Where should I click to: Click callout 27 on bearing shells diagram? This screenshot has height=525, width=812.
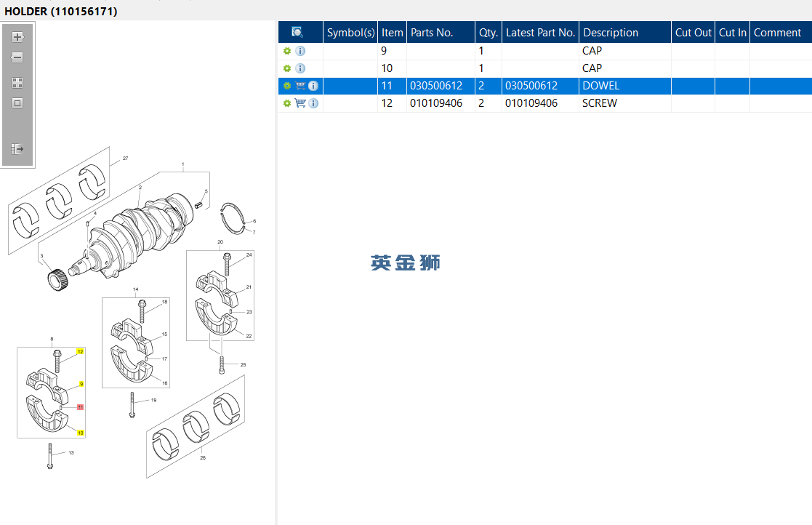[125, 159]
